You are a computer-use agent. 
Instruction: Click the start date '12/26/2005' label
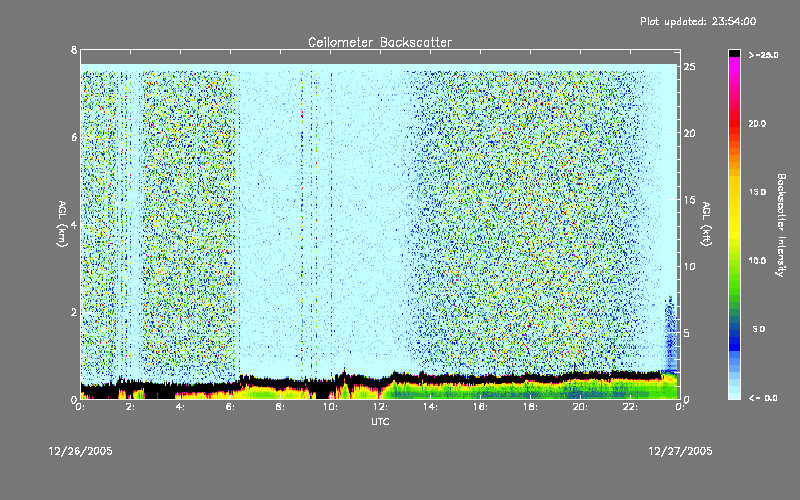pyautogui.click(x=81, y=451)
